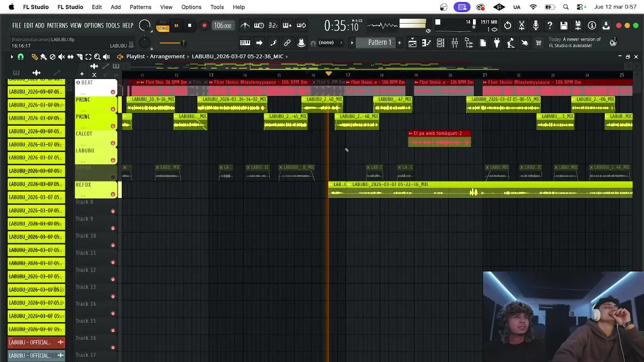Expand arrow after the LABUBU_2026-03-07 breadcrumb

tap(287, 56)
